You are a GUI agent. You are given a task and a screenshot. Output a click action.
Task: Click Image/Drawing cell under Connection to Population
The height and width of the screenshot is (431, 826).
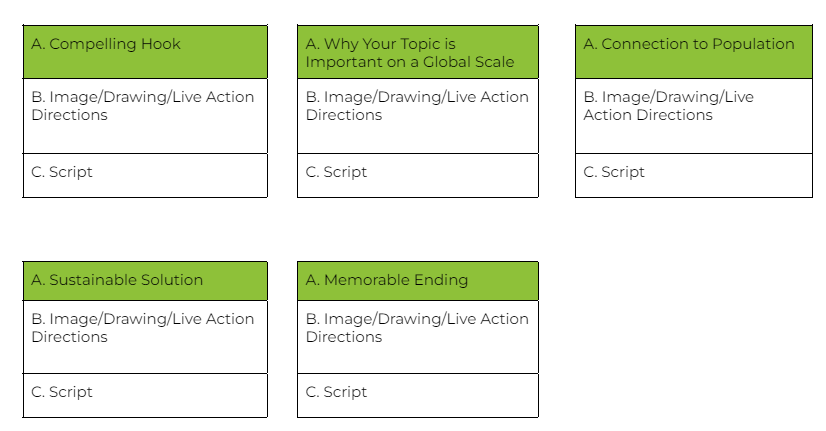[694, 116]
